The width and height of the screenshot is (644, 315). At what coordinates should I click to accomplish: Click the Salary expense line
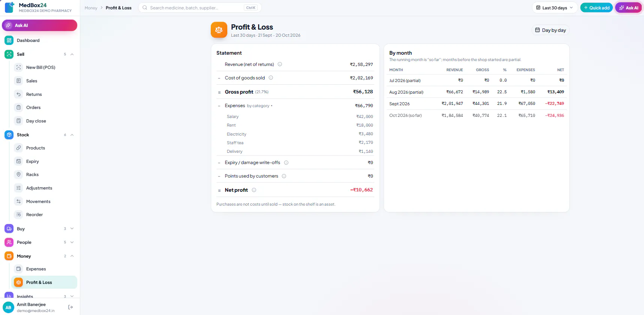point(299,117)
